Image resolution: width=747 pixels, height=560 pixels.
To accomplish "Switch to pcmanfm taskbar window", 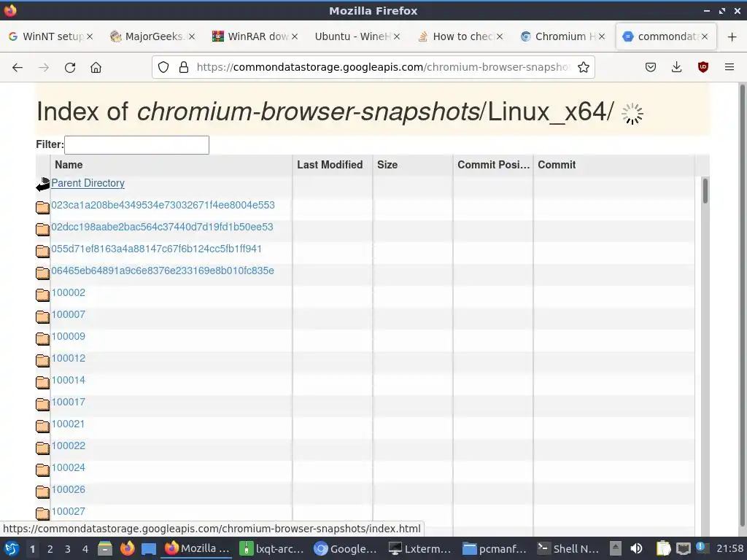I will click(495, 548).
